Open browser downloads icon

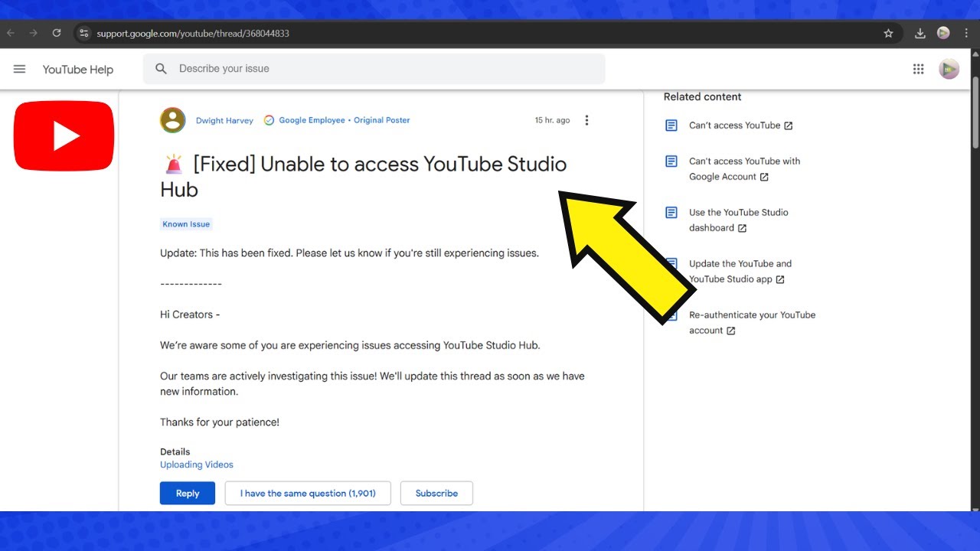(x=920, y=33)
